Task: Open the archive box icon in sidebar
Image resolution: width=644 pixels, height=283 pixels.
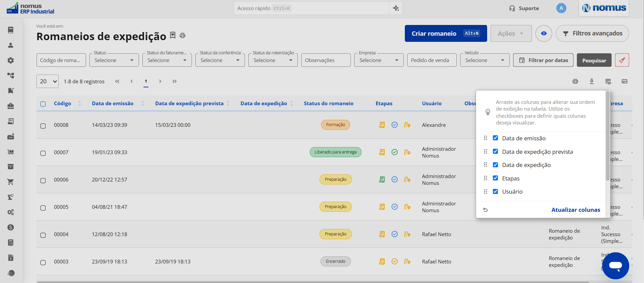Action: point(11,167)
